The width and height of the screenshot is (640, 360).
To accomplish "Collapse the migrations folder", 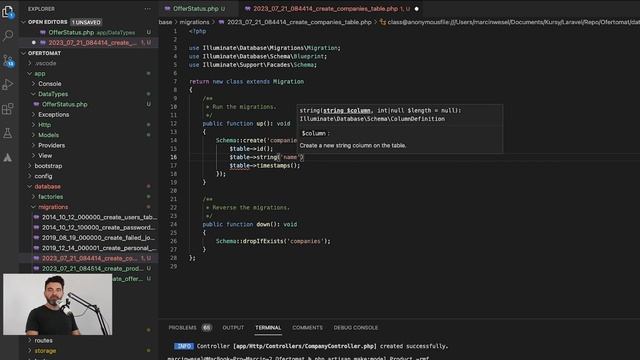I will click(33, 207).
